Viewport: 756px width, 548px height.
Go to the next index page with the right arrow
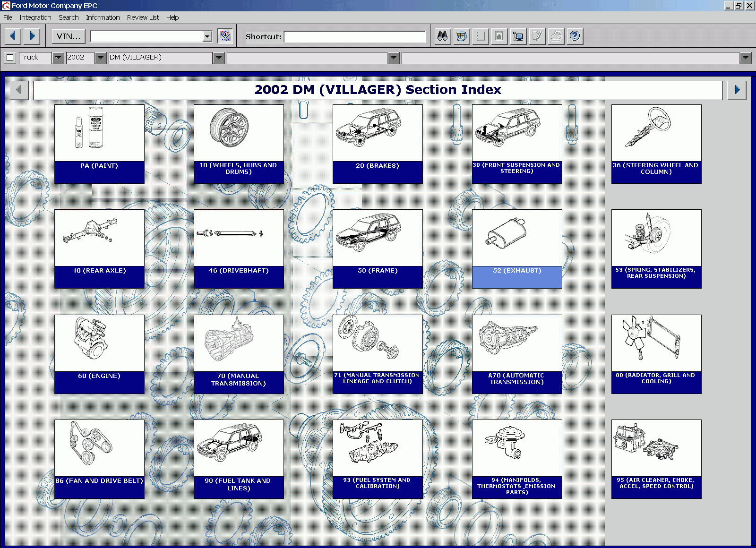pos(737,90)
